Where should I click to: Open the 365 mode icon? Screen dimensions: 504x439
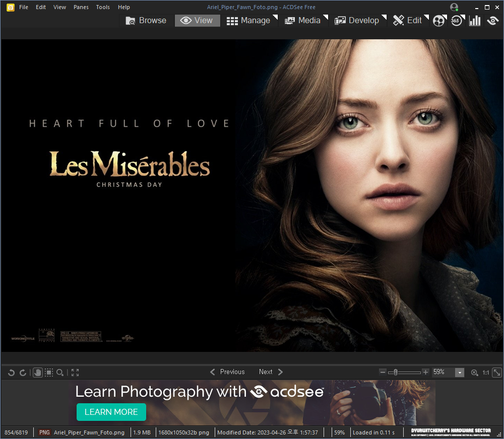tap(457, 21)
